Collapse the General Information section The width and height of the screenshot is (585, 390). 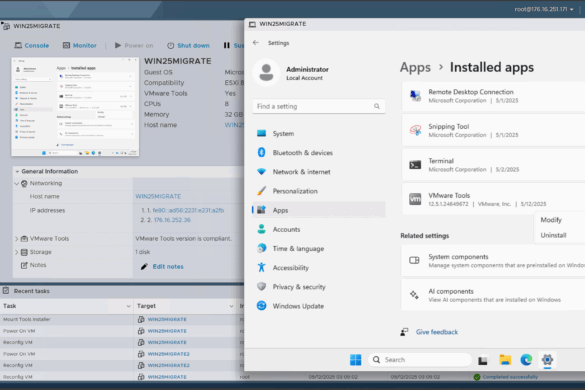(x=17, y=171)
